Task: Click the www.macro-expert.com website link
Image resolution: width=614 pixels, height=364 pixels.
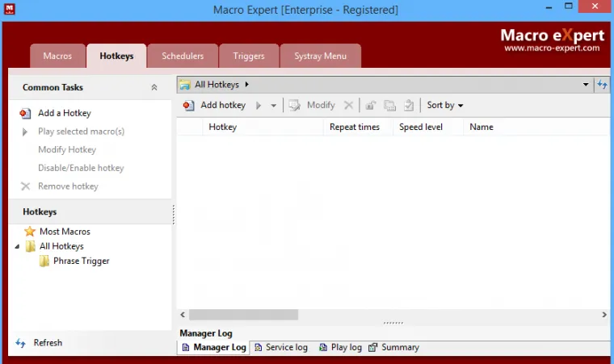Action: [552, 48]
